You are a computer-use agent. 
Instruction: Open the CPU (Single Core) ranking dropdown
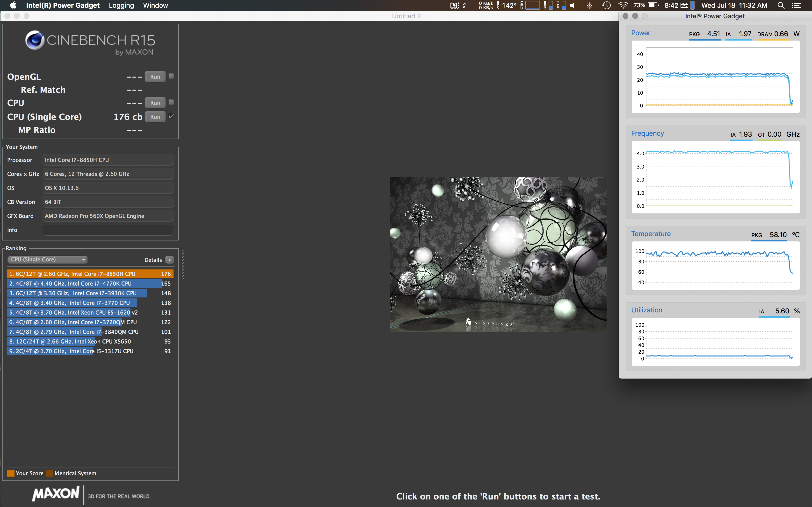(x=47, y=260)
